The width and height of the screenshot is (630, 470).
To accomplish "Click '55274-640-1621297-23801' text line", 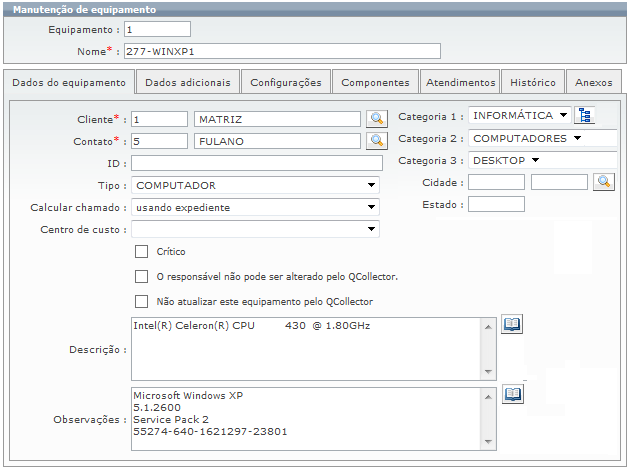I will tap(210, 431).
